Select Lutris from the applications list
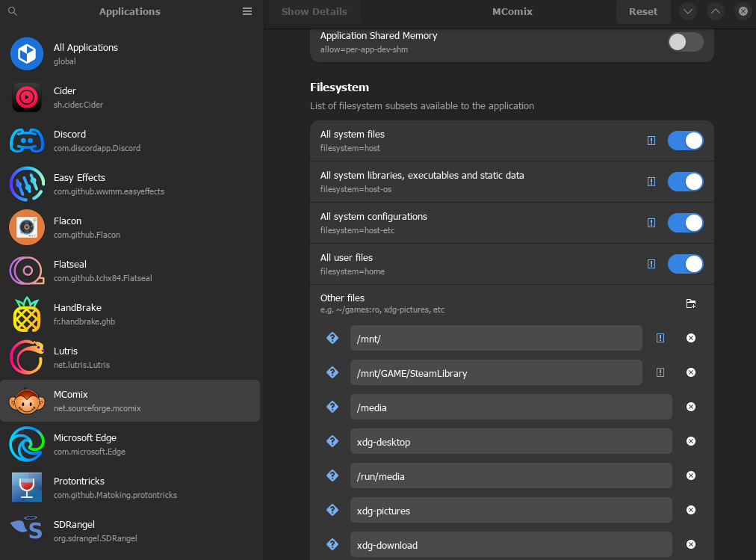Image resolution: width=756 pixels, height=560 pixels. click(x=131, y=357)
